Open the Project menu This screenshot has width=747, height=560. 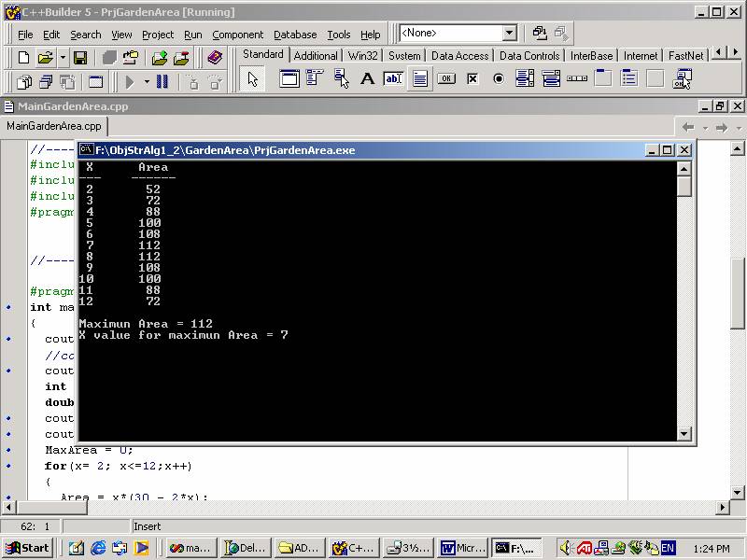(158, 35)
